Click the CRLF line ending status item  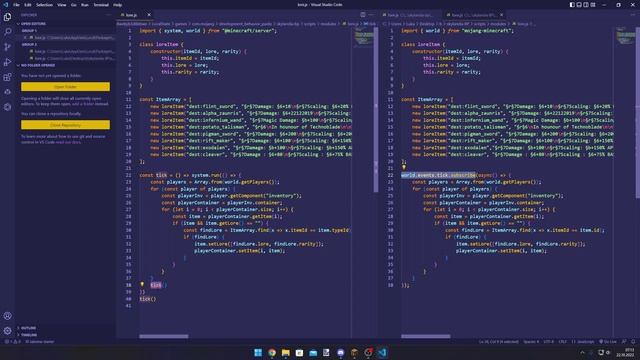click(x=562, y=342)
